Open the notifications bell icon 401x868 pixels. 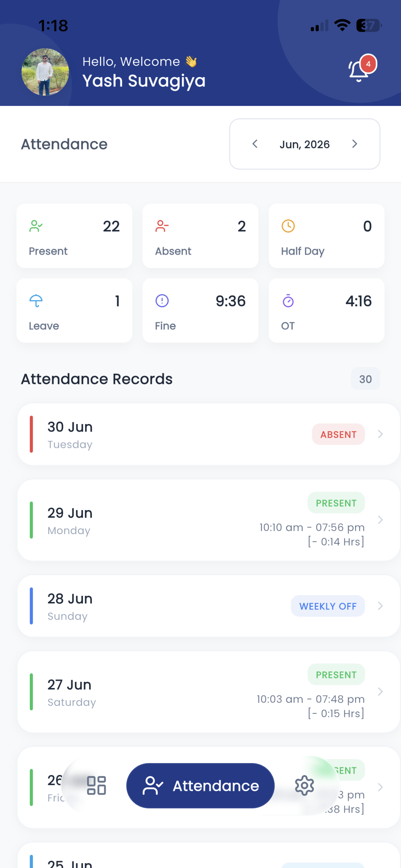358,71
